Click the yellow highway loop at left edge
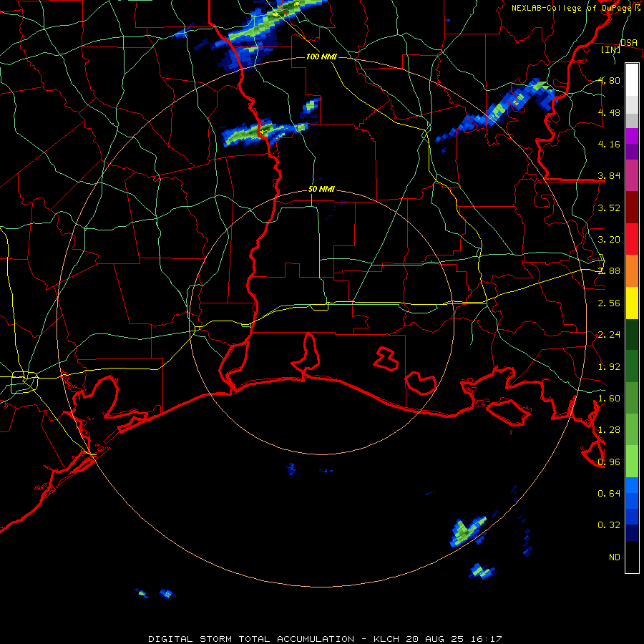Image resolution: width=644 pixels, height=644 pixels. coord(24,382)
